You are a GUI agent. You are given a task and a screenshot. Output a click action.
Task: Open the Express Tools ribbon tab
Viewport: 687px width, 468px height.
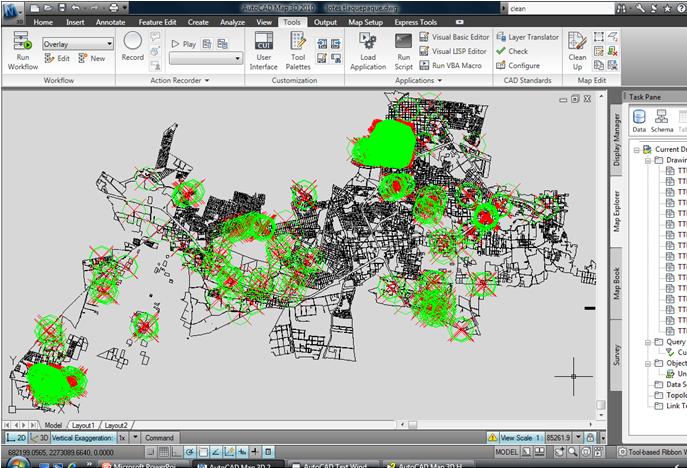pos(415,22)
